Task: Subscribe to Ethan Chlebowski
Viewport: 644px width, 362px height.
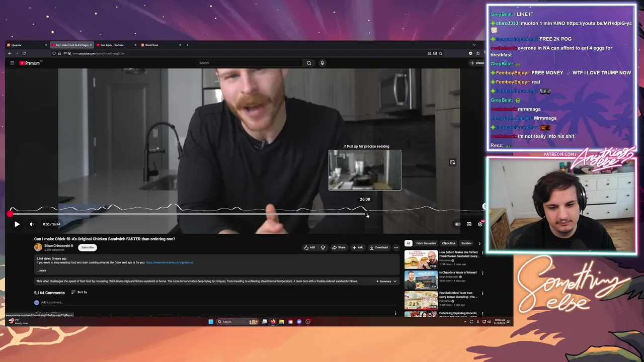Action: click(88, 247)
